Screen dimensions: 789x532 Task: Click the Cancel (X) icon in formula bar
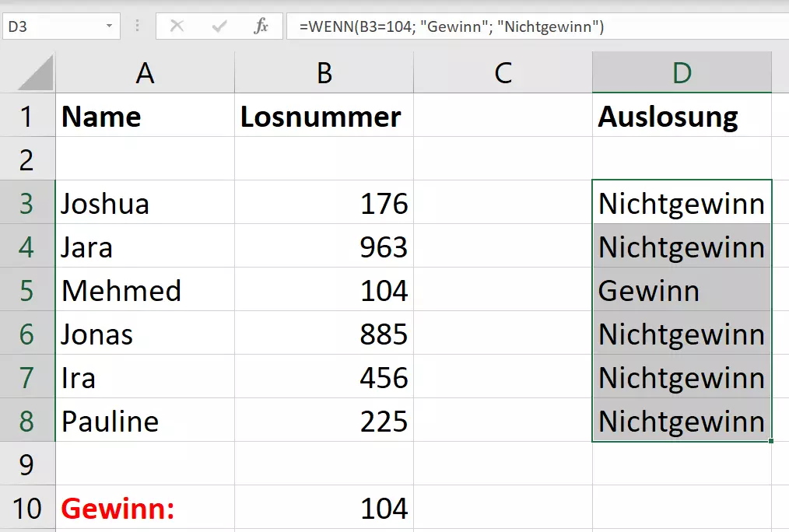click(x=177, y=26)
